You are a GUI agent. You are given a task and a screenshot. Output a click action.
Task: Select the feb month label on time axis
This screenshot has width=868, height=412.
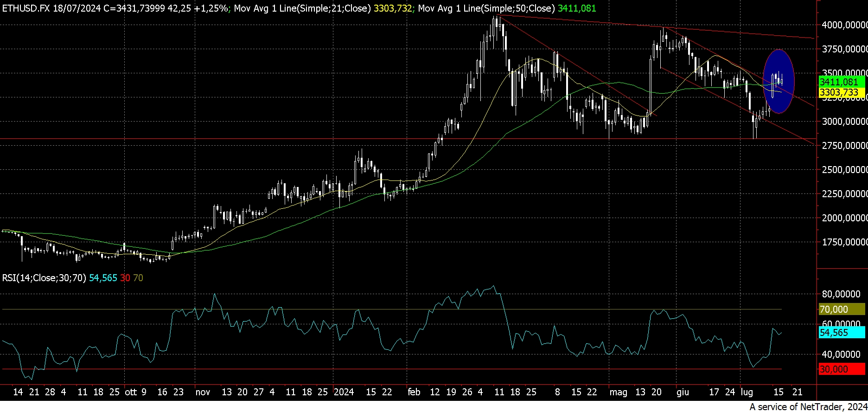[x=414, y=392]
